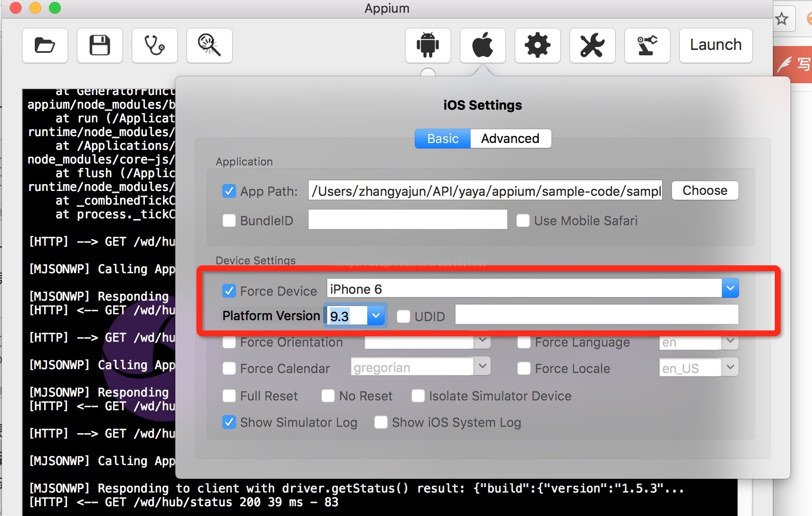Click the browser bookmark star icon
812x516 pixels.
pos(782,19)
